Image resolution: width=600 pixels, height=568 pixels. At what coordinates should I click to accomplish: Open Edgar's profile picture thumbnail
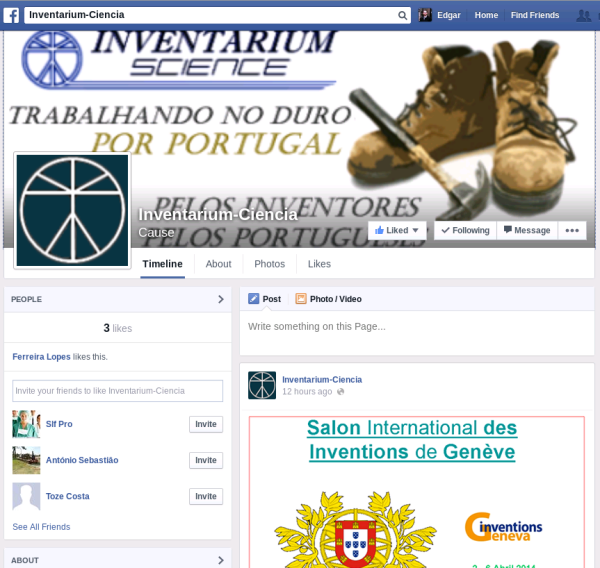click(x=425, y=15)
